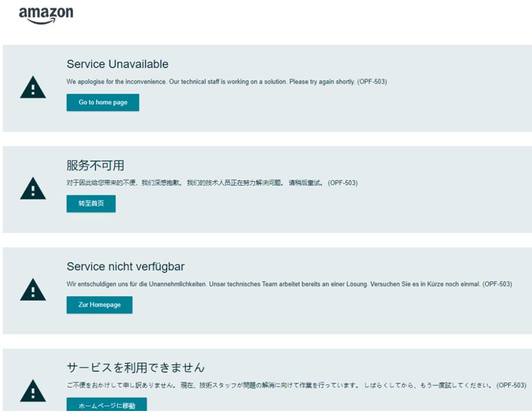Click the (OPF-503) code in Chinese message
The height and width of the screenshot is (413, 532).
(343, 183)
